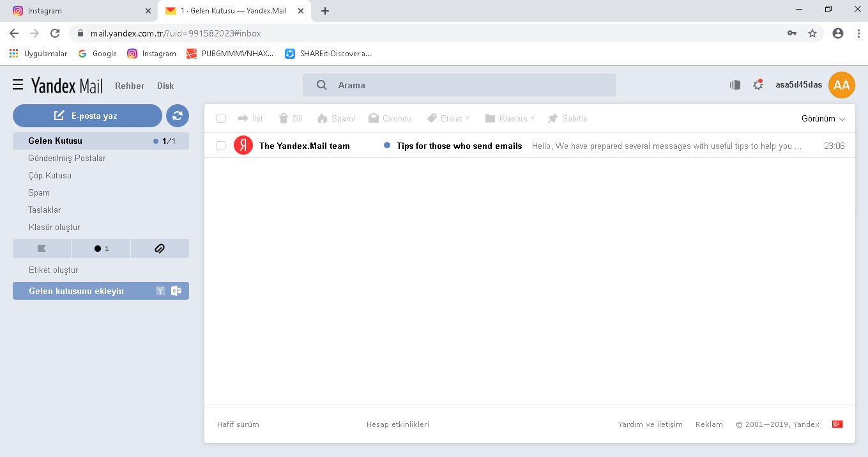Open the SHAREit-Discover bookmark
Screen dimensions: 868x457
point(328,54)
